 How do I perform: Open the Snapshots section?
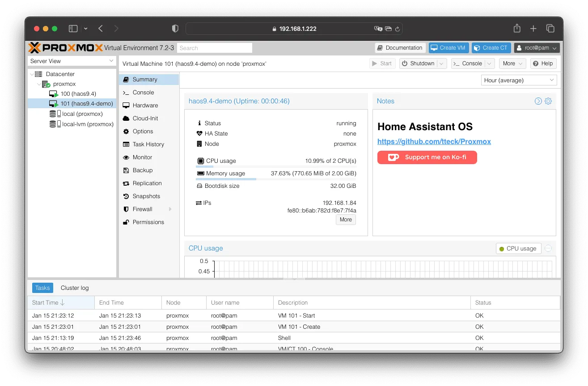(x=148, y=196)
